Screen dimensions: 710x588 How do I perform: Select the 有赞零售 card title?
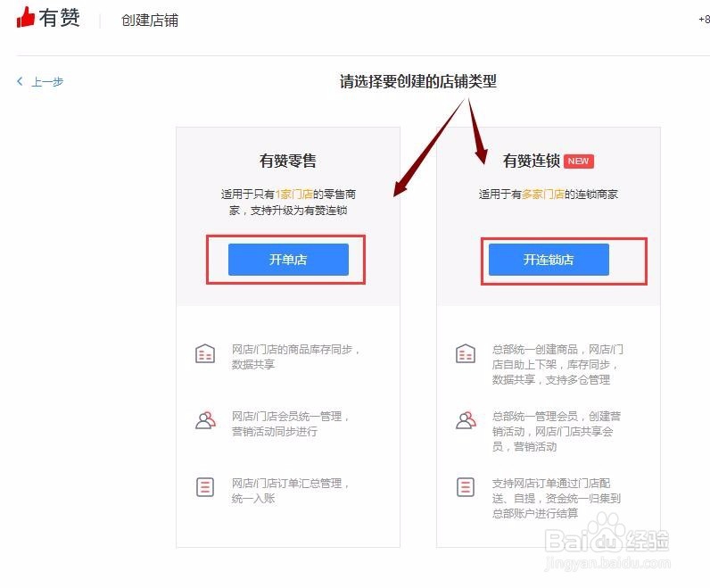(287, 161)
